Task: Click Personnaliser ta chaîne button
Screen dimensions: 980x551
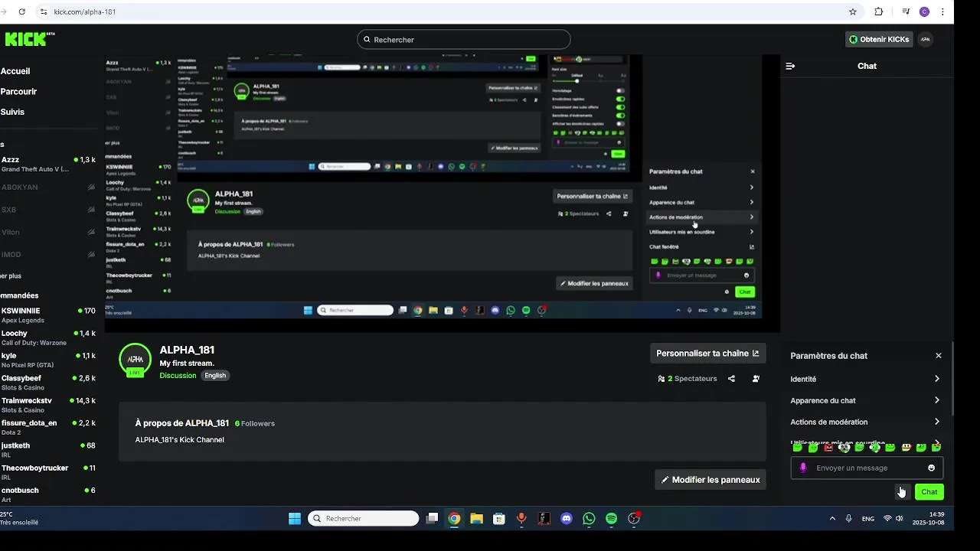Action: [708, 354]
